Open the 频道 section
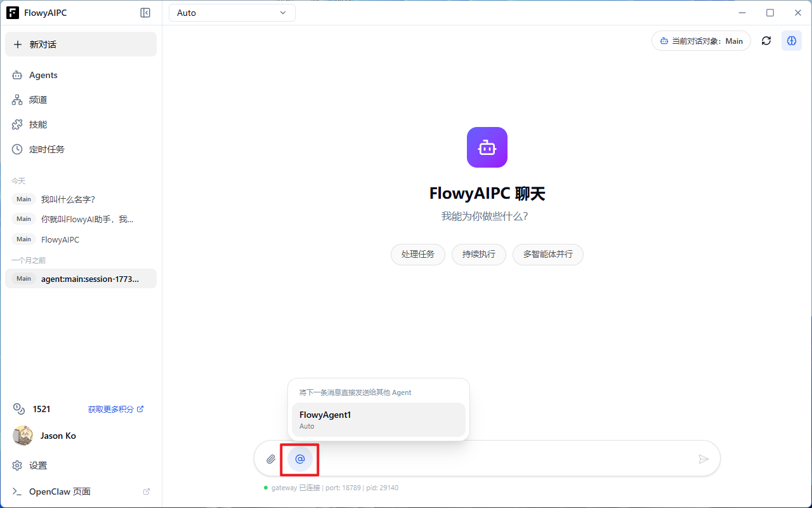 click(x=37, y=100)
